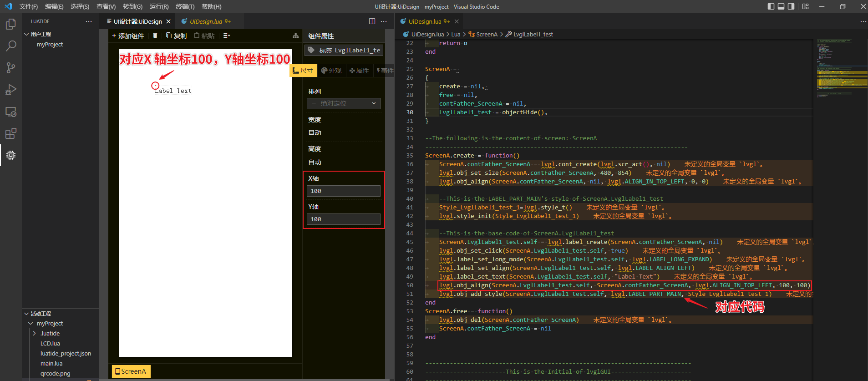Screen dimensions: 868x381
Task: Open the LuatIDE chip icon in activity bar
Action: pos(11,155)
